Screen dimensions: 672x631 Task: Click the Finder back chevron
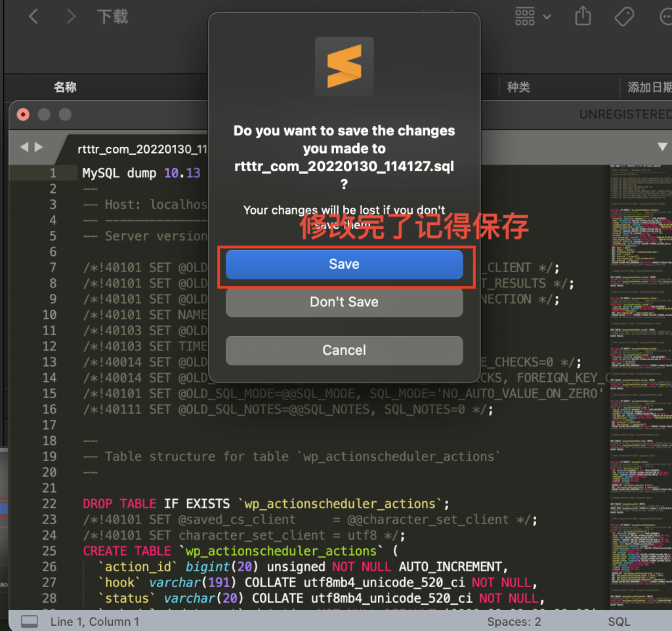(x=33, y=16)
